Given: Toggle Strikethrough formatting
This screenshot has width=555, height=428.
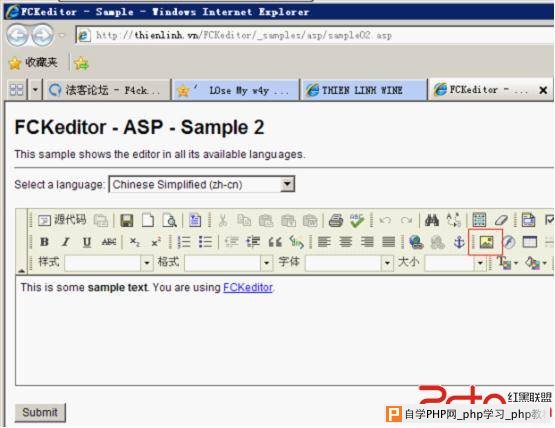Looking at the screenshot, I should pyautogui.click(x=109, y=242).
